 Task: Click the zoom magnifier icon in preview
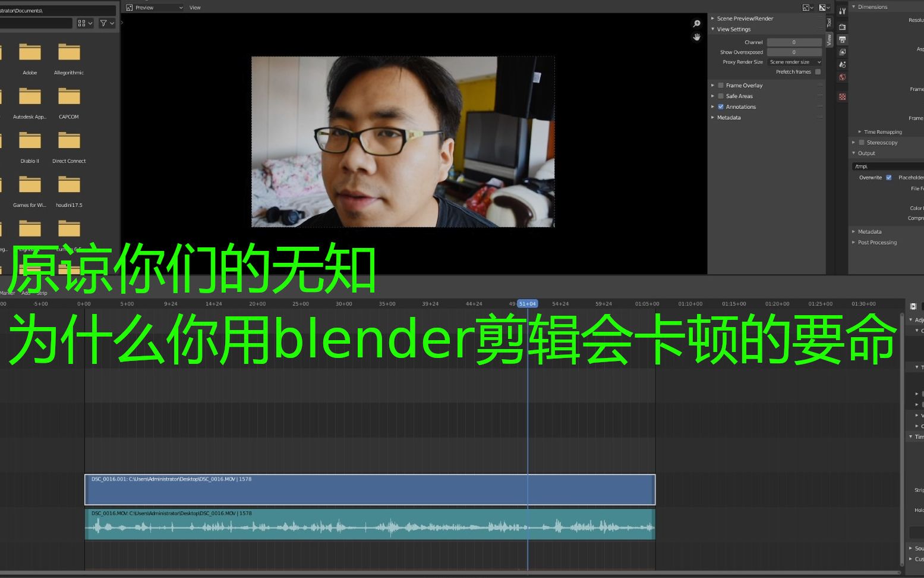(x=696, y=24)
